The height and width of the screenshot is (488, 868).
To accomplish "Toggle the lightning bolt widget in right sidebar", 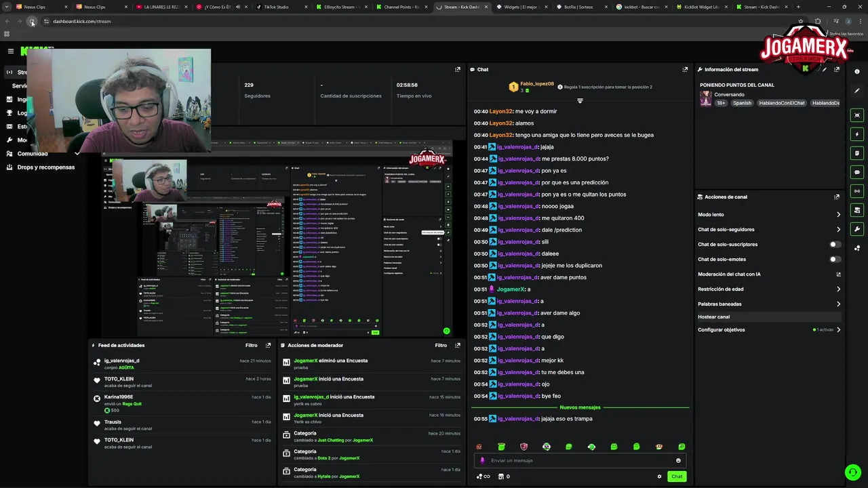I will [x=857, y=134].
